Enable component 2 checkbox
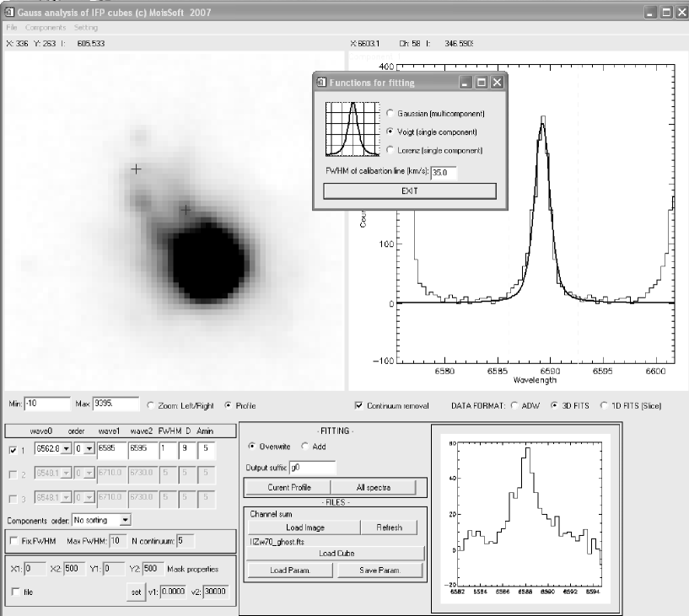Image resolution: width=689 pixels, height=616 pixels. 13,474
